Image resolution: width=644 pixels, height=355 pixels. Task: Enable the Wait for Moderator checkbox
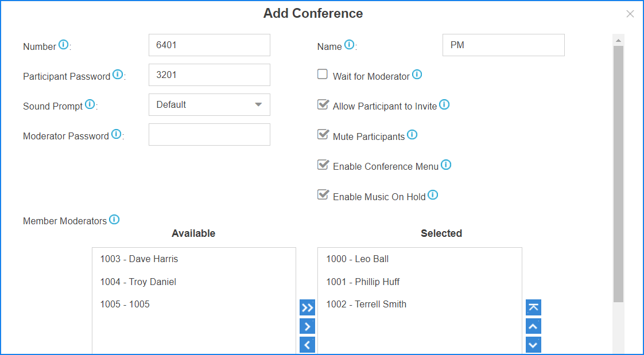(323, 75)
